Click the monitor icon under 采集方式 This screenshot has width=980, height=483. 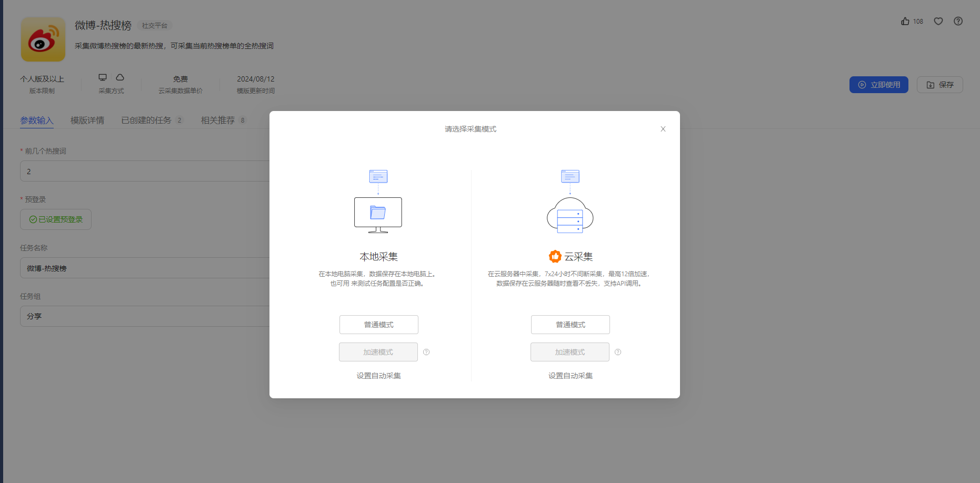103,77
